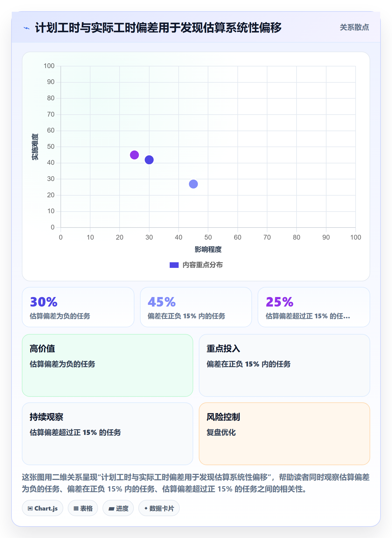Screen dimensions: 392x538
Task: Click the 复盘优化 text in 风险控制
Action: point(221,432)
